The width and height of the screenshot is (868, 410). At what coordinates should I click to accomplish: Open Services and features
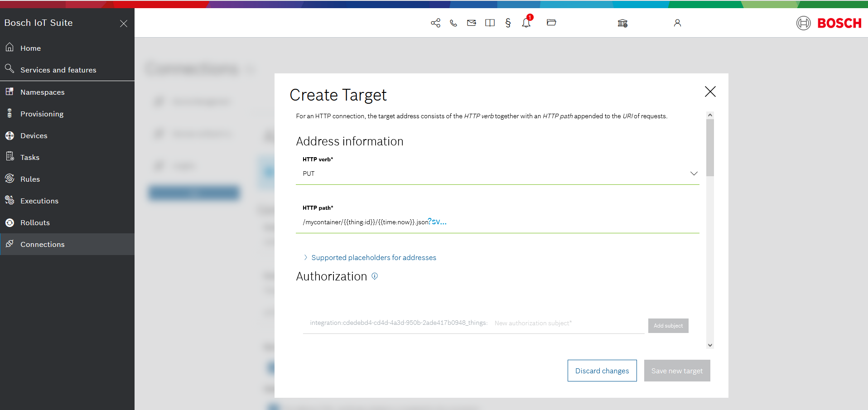(x=67, y=70)
